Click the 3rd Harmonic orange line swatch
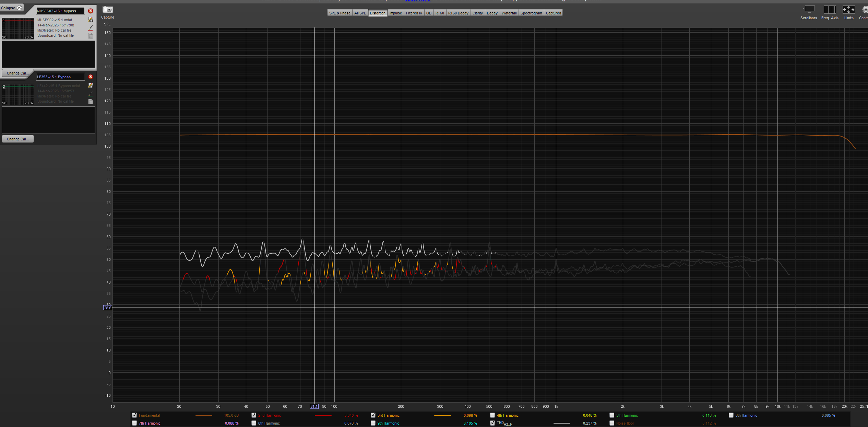The width and height of the screenshot is (868, 427). pyautogui.click(x=442, y=415)
